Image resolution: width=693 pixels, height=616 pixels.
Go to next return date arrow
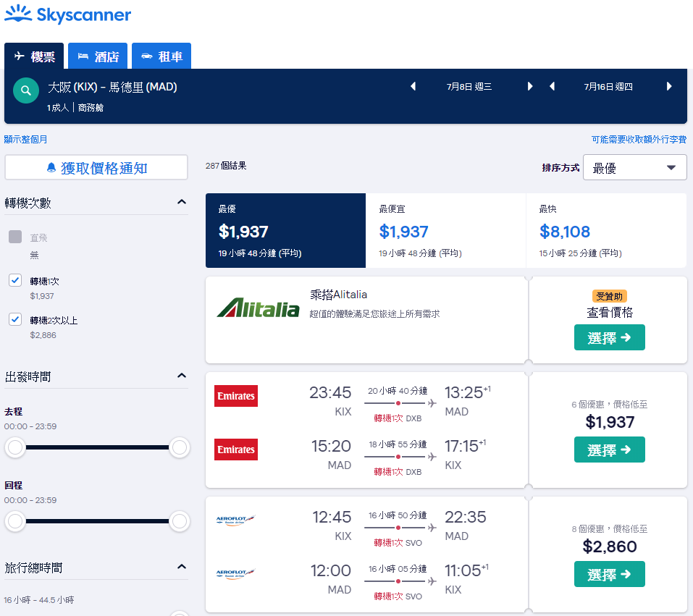coord(669,86)
